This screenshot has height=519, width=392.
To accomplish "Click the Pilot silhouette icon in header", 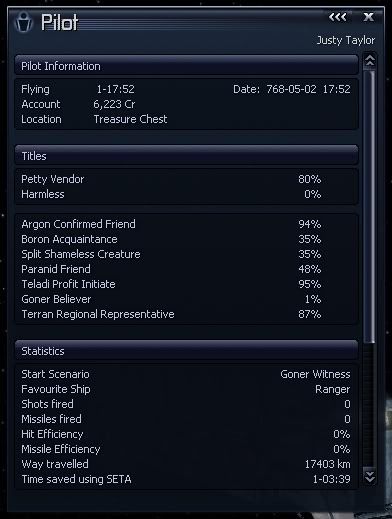I will click(24, 22).
